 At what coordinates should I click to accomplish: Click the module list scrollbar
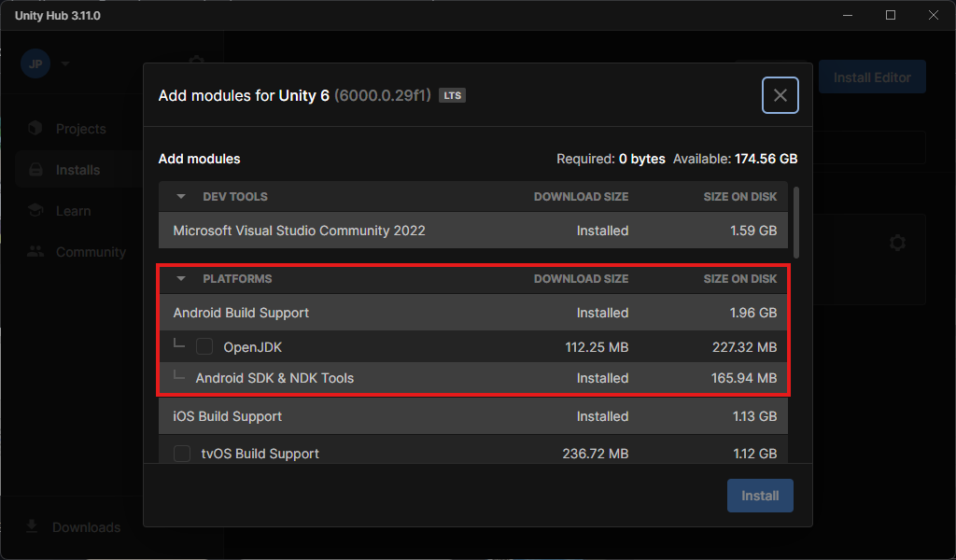pyautogui.click(x=796, y=222)
